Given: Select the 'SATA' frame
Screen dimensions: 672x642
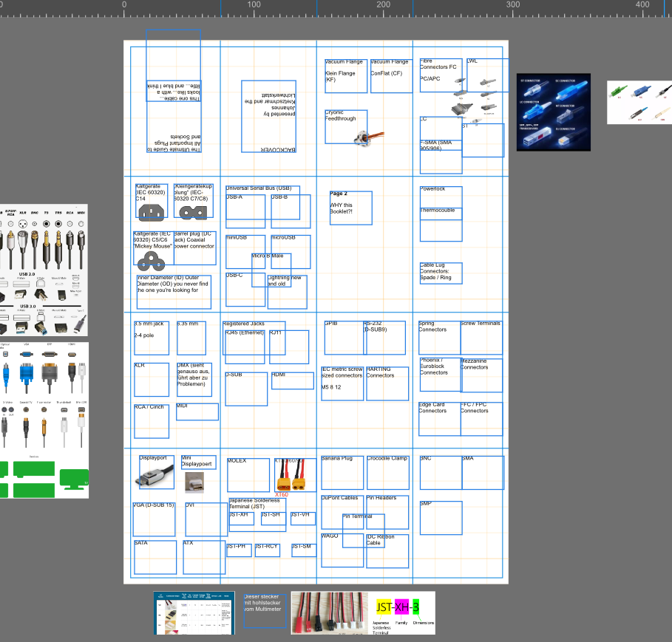Looking at the screenshot, I should coord(155,558).
